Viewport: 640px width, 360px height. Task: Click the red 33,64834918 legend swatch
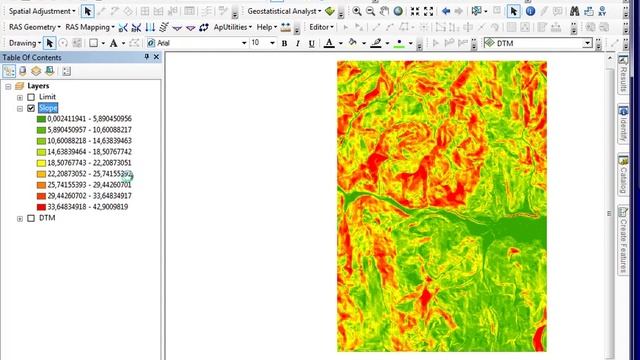[x=41, y=207]
